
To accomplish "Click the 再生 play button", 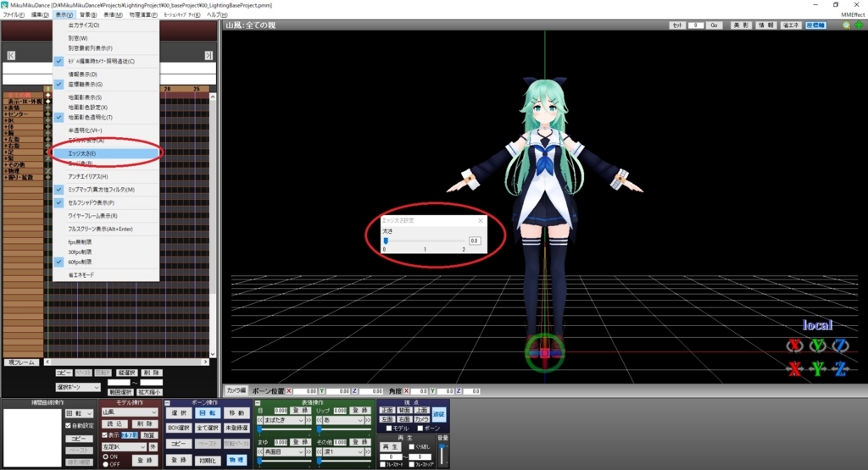I will pyautogui.click(x=390, y=446).
